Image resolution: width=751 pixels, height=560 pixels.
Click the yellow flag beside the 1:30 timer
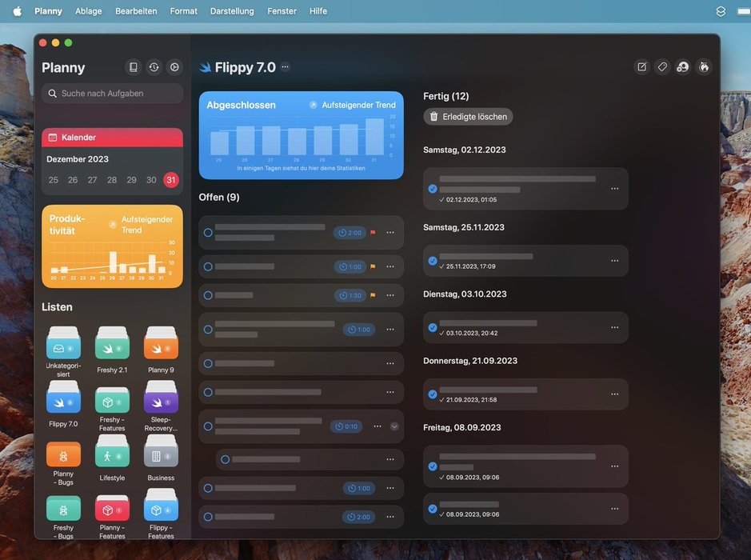373,295
